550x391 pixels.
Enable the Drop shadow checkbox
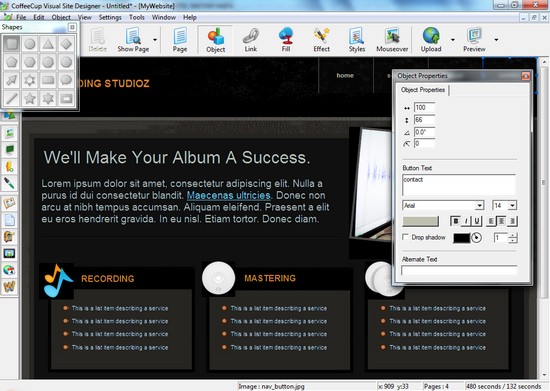[405, 237]
